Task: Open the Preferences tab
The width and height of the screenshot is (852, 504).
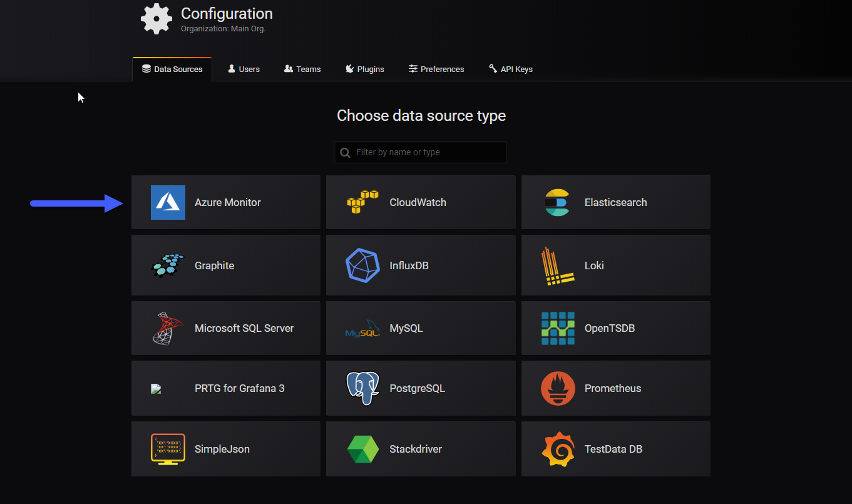Action: [x=436, y=69]
